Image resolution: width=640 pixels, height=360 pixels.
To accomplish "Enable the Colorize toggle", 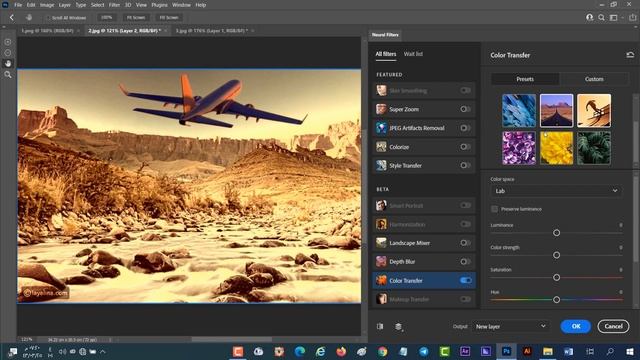I will click(x=465, y=147).
